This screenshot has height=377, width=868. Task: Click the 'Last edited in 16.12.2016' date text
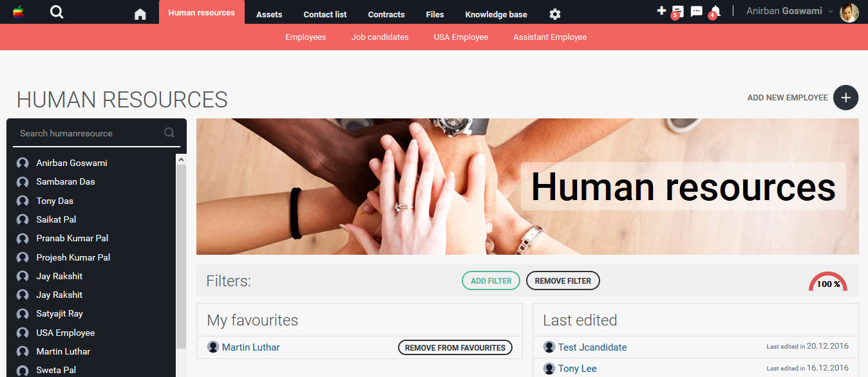pos(807,367)
